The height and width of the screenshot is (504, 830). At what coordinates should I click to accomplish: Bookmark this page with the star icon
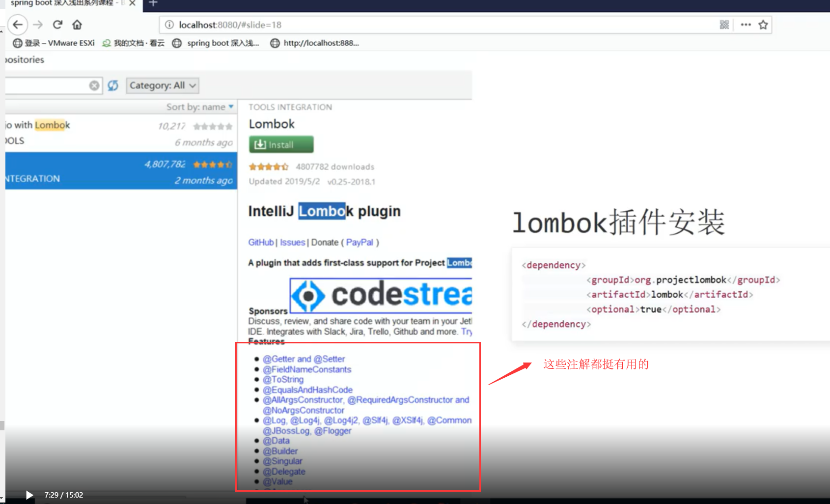tap(763, 25)
